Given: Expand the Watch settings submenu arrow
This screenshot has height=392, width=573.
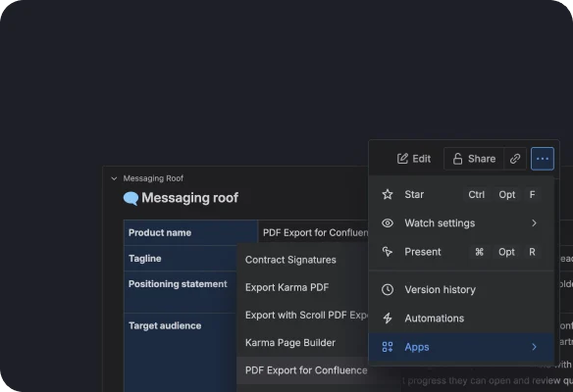Looking at the screenshot, I should coord(535,223).
